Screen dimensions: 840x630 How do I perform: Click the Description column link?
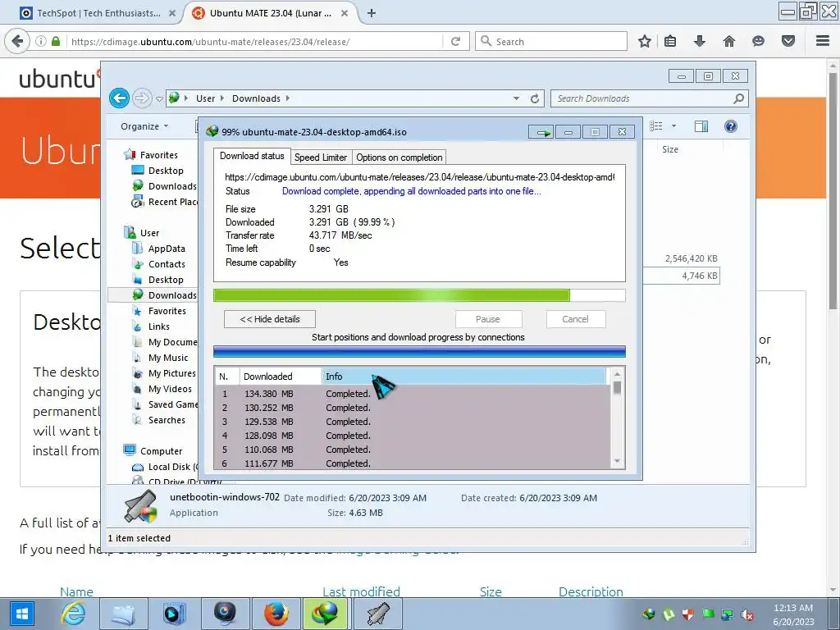coord(591,591)
